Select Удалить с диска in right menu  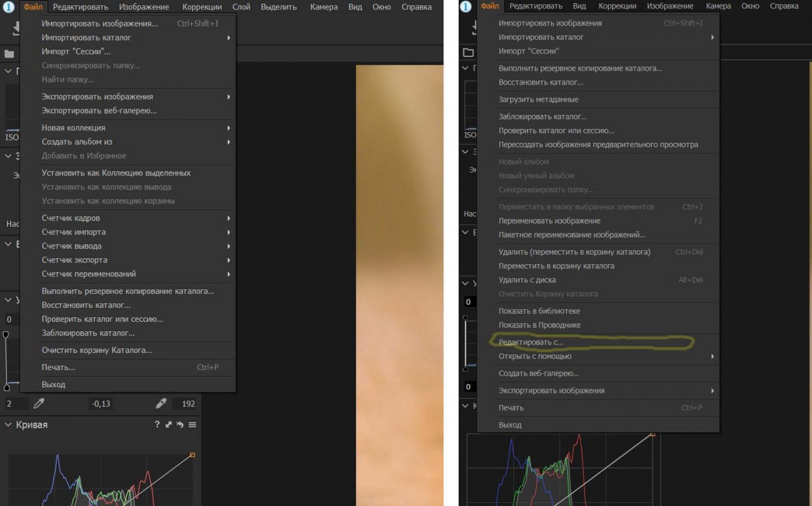point(599,279)
